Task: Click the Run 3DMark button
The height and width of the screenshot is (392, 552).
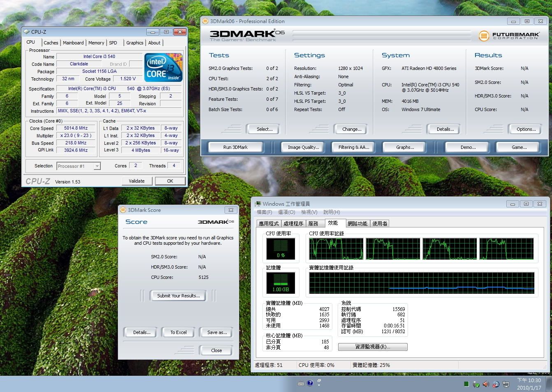Action: click(x=235, y=147)
